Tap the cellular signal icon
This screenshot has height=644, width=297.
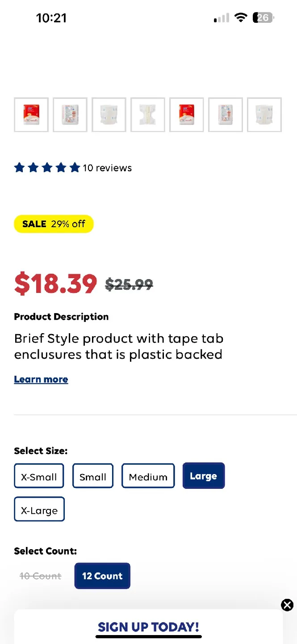220,18
